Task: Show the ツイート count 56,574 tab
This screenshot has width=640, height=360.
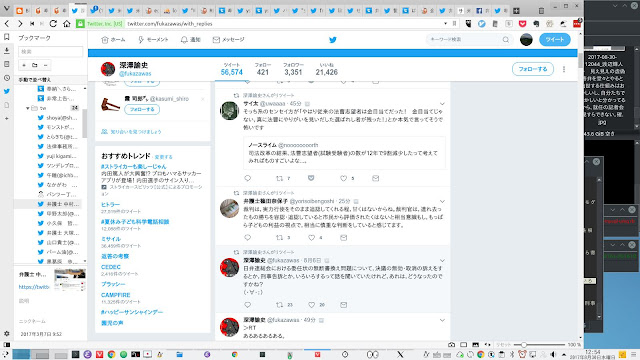Action: [x=232, y=69]
